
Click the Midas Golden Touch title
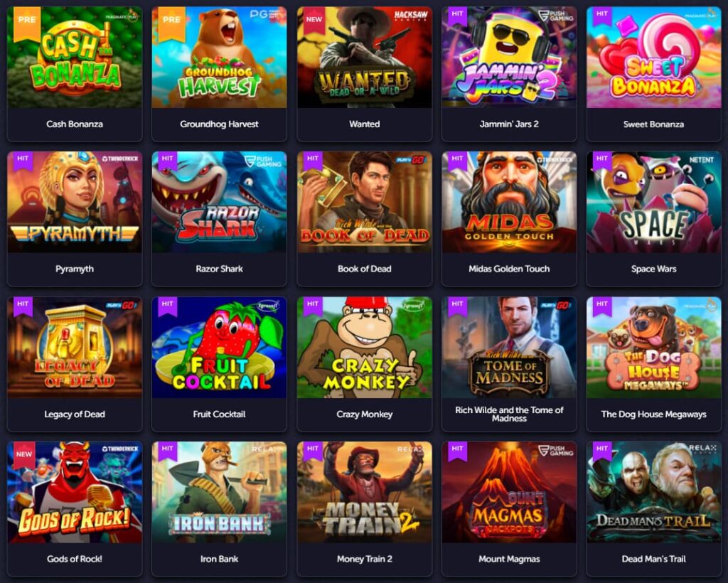509,269
